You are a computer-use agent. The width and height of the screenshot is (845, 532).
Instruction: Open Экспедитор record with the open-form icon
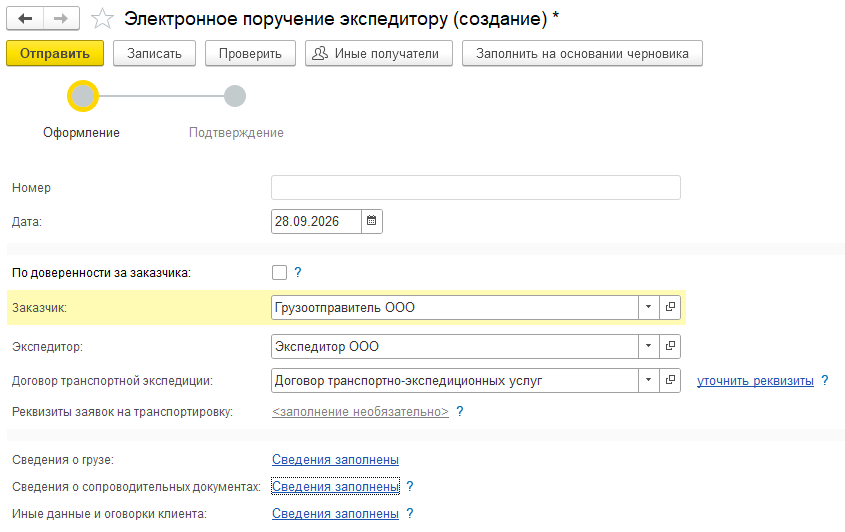tap(670, 346)
